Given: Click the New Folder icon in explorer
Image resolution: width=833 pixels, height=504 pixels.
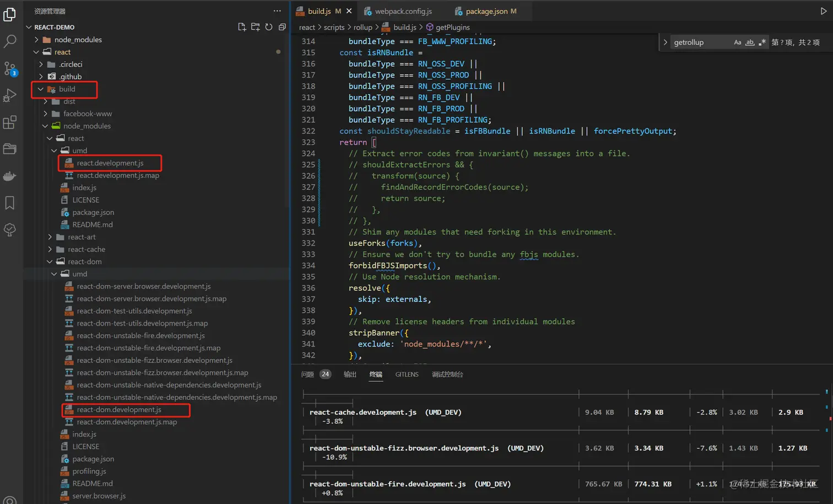Looking at the screenshot, I should 255,27.
